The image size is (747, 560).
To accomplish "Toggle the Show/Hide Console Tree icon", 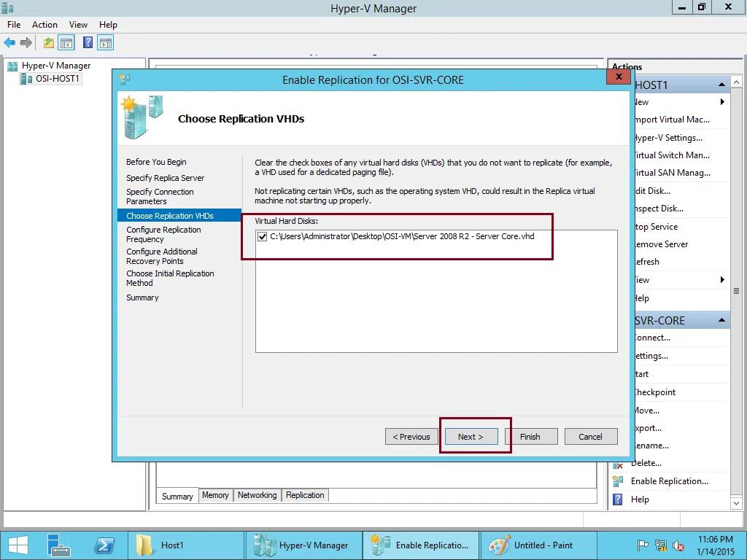I will [x=66, y=43].
